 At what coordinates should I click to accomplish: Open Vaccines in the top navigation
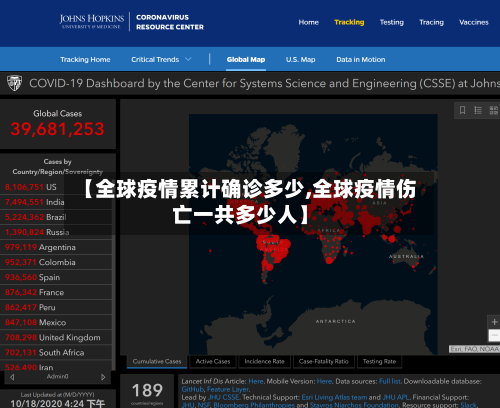click(x=474, y=22)
